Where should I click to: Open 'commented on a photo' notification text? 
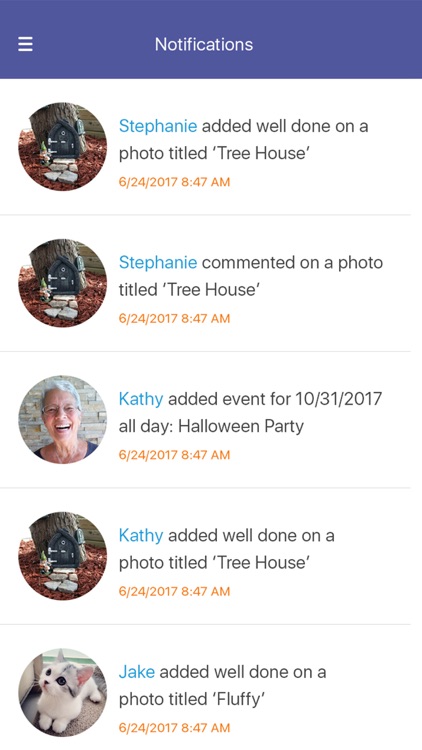tap(251, 276)
